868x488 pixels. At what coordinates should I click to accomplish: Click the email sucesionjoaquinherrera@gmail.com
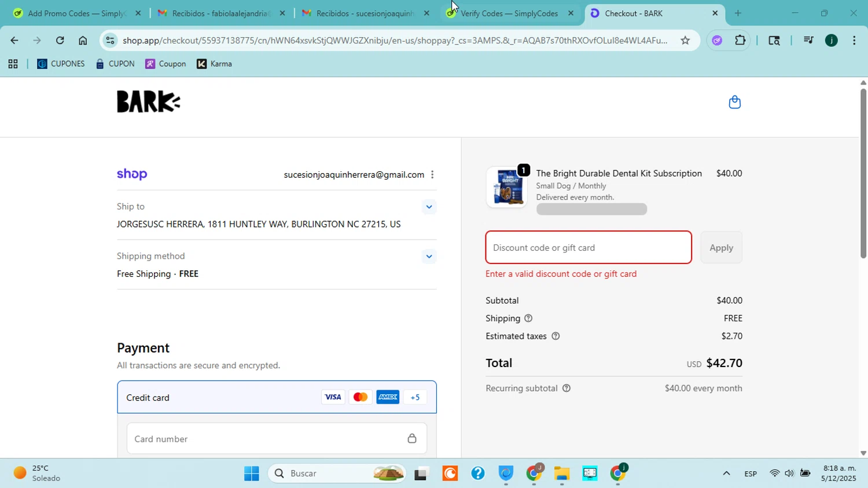click(354, 174)
